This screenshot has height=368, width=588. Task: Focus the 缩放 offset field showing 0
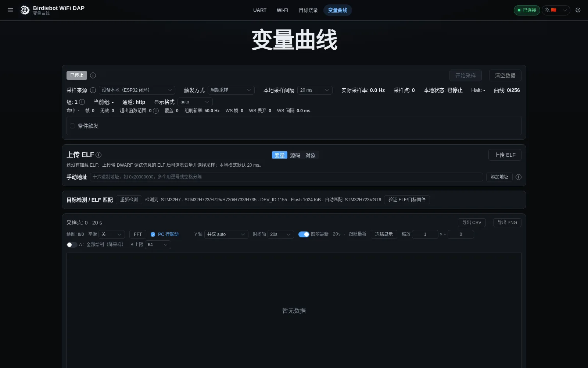tap(461, 234)
